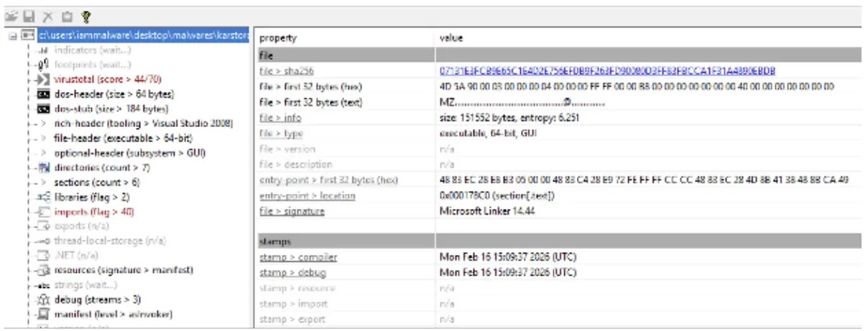Click the directories node icon
This screenshot has height=331, width=868.
[42, 167]
